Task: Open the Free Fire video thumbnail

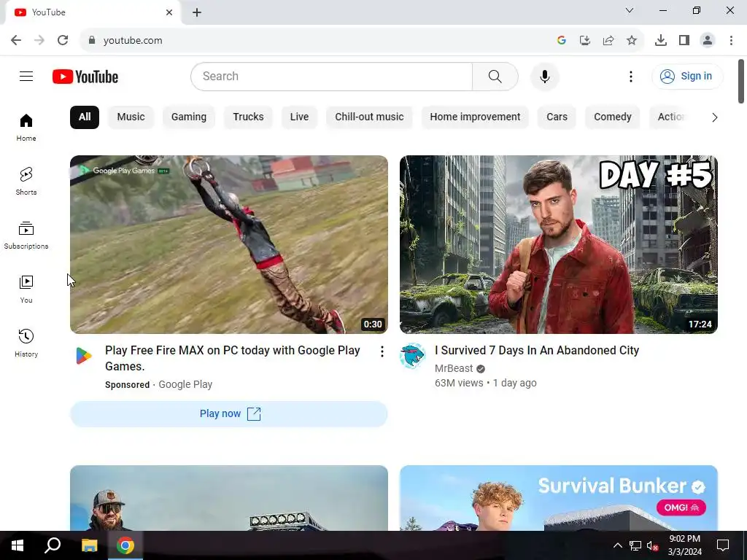Action: [228, 244]
